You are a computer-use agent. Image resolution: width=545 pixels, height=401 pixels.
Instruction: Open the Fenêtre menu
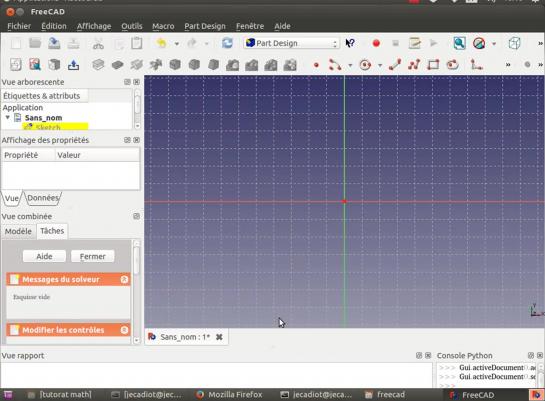click(x=250, y=26)
